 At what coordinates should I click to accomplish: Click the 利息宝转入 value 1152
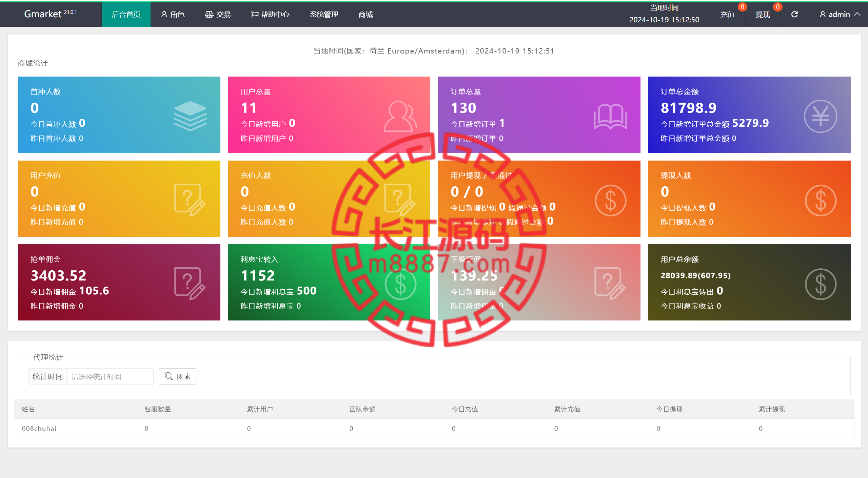pyautogui.click(x=258, y=276)
